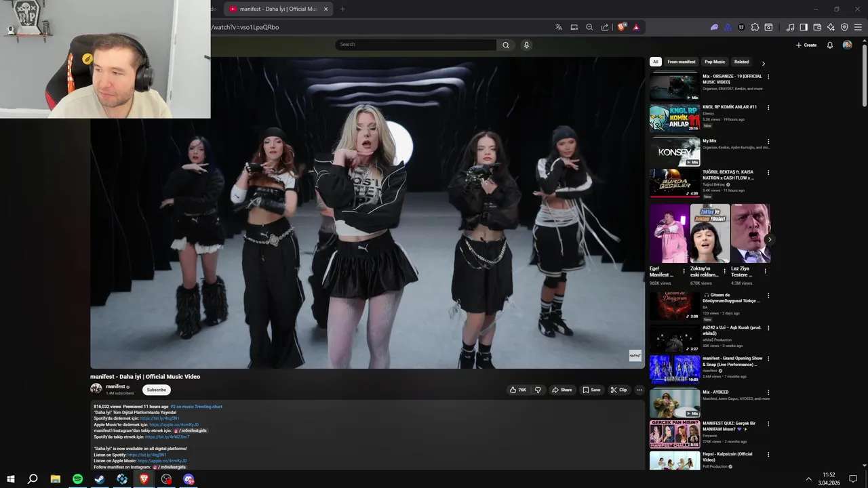The height and width of the screenshot is (488, 868).
Task: Open Discord from the taskbar
Action: coord(189,479)
